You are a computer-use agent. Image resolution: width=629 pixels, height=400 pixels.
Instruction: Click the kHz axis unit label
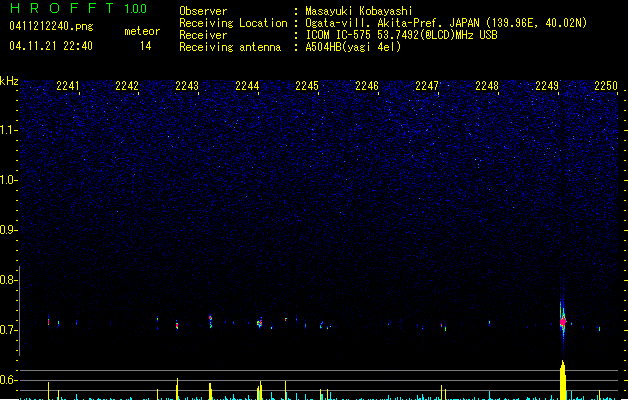click(x=9, y=81)
